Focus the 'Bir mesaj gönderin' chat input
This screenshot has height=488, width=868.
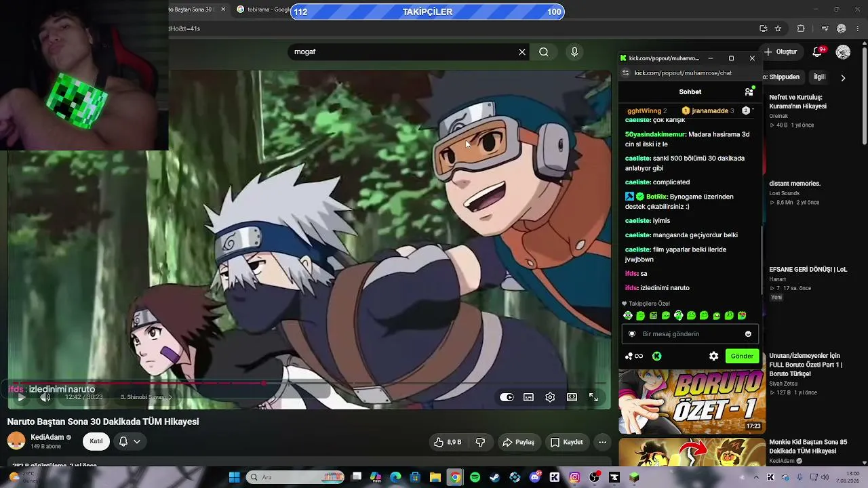[690, 333]
